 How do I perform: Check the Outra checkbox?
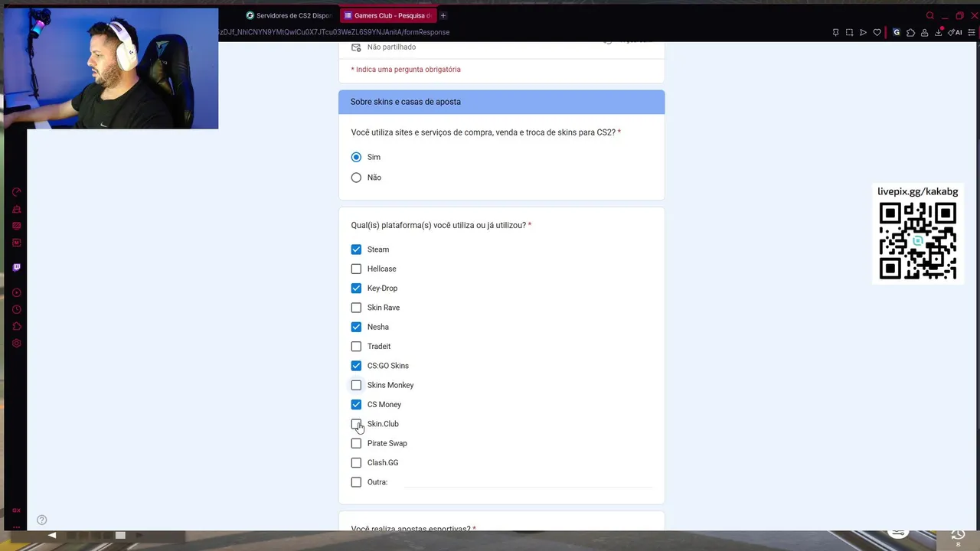coord(356,482)
